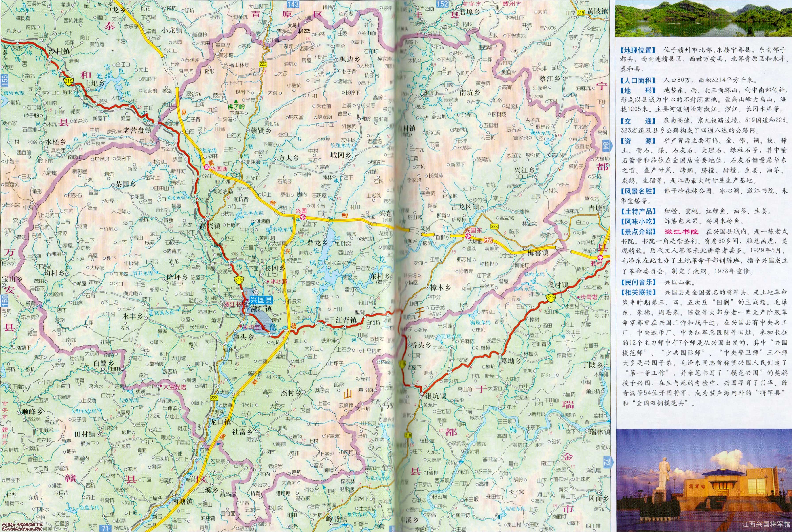Click the 【风景名胜】 section heading
792x532 pixels.
[638, 191]
